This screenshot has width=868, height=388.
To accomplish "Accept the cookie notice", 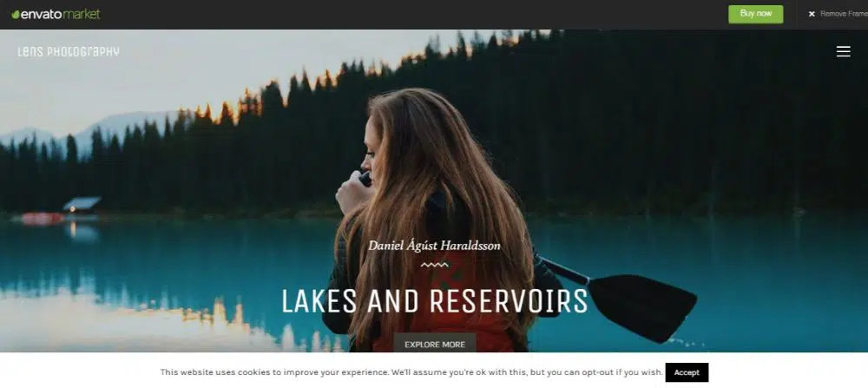I will [x=687, y=372].
